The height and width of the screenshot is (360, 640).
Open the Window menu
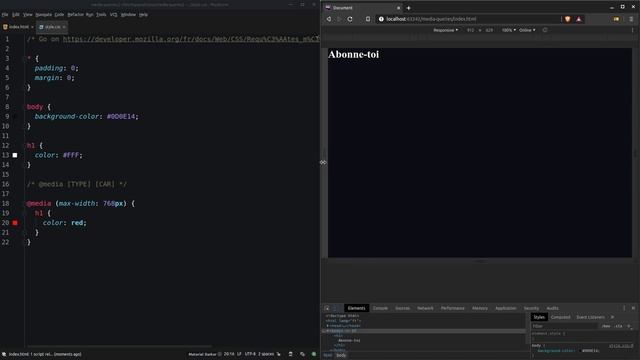[128, 15]
